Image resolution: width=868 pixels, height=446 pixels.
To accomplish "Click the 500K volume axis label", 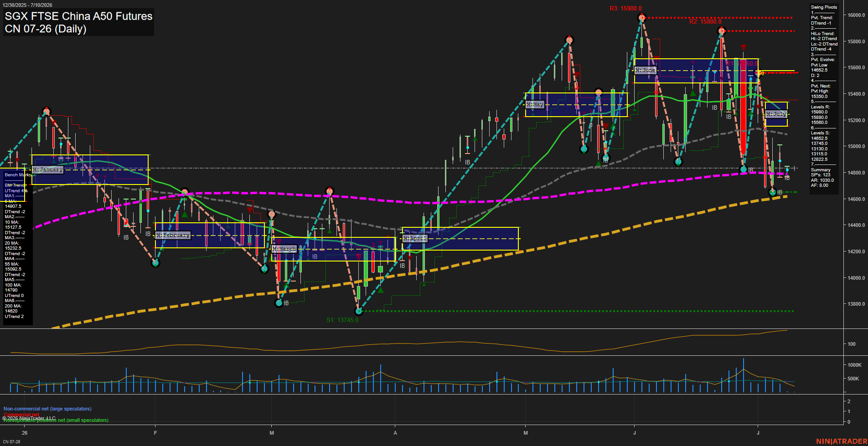I will [853, 379].
